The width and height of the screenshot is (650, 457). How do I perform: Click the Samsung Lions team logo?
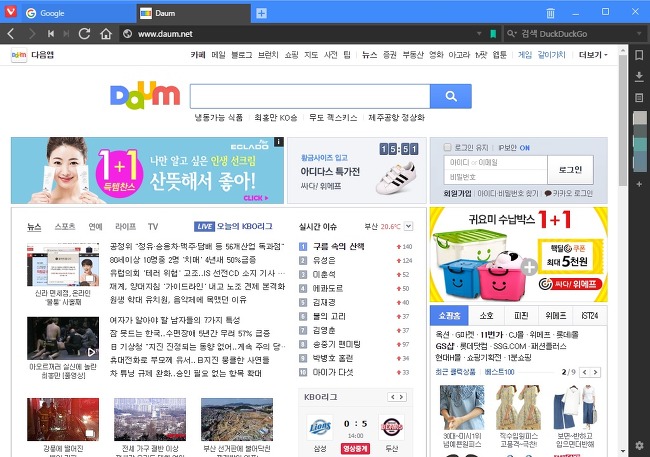[320, 427]
